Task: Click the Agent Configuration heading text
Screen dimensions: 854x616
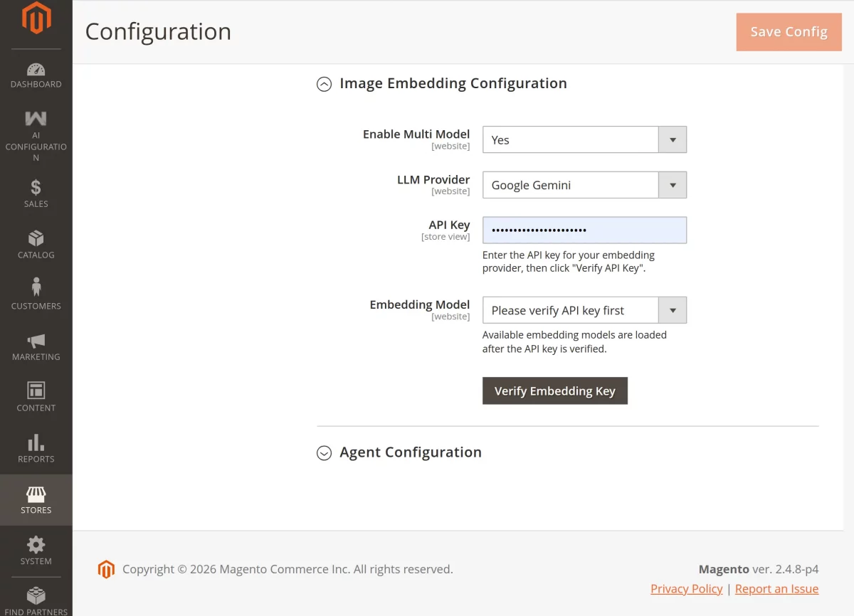Action: 411,452
